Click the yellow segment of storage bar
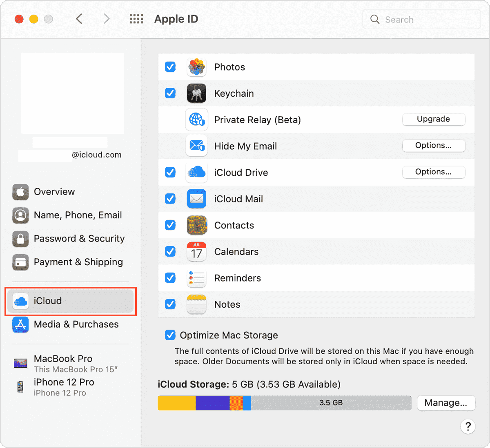This screenshot has height=448, width=490. click(177, 403)
